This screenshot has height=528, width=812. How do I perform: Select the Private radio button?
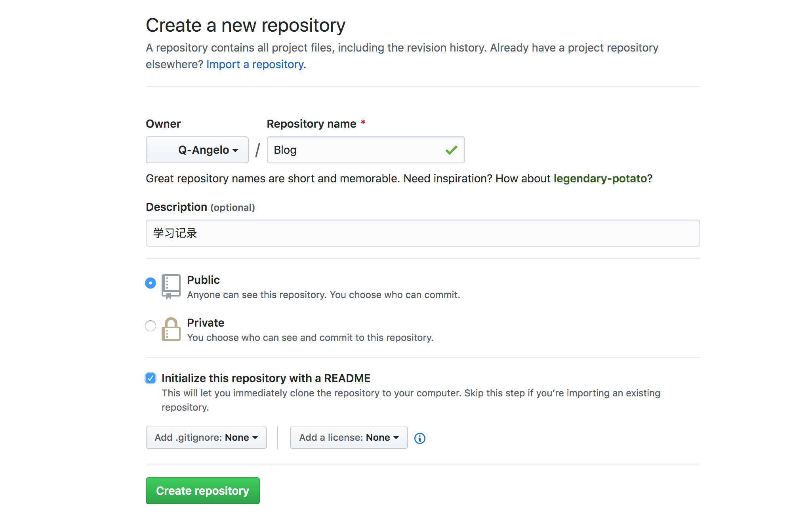[151, 326]
